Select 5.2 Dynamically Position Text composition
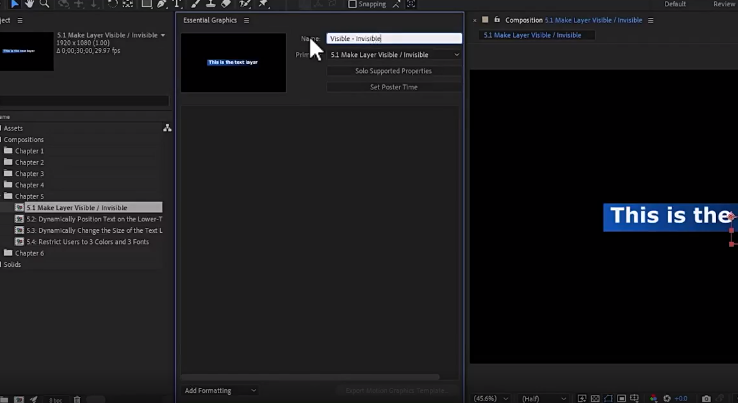The image size is (738, 403). 88,219
